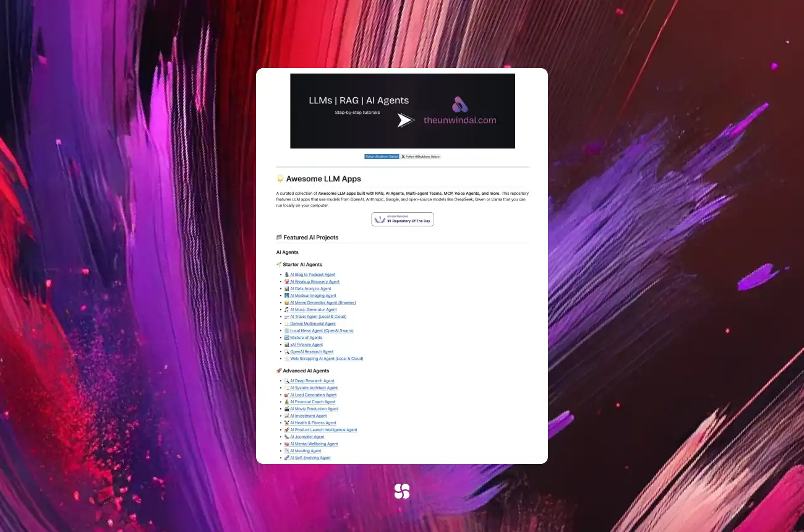
Task: Open the AI Investment Agent link
Action: (305, 416)
